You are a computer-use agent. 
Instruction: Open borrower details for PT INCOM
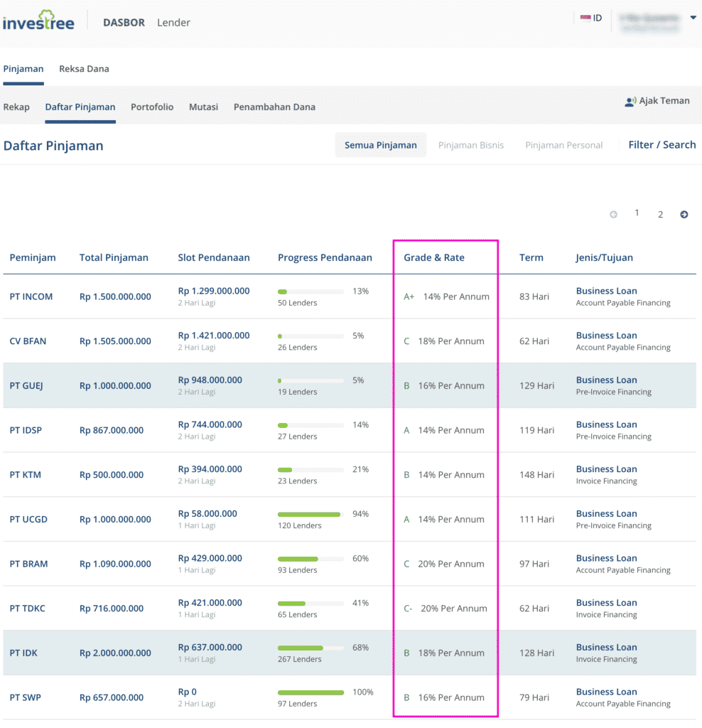31,296
